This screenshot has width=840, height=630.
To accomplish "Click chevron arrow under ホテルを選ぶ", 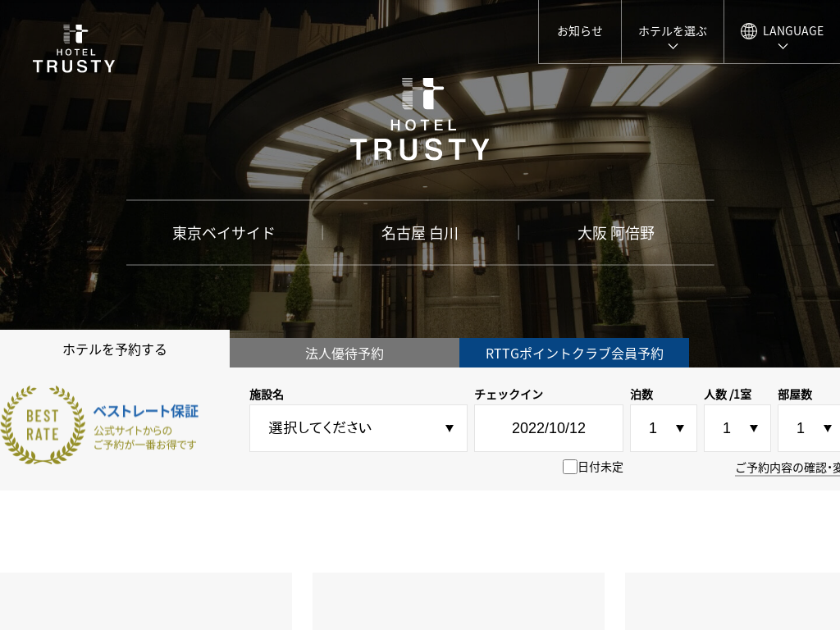I will (673, 47).
